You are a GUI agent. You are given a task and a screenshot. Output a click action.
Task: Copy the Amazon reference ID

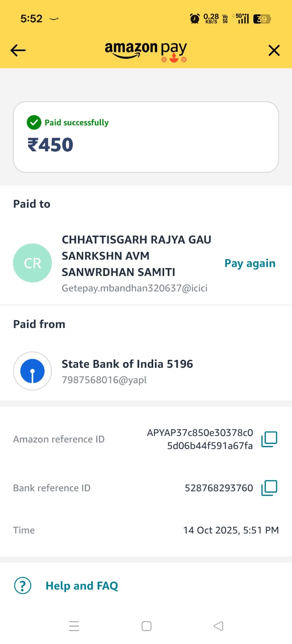click(269, 439)
